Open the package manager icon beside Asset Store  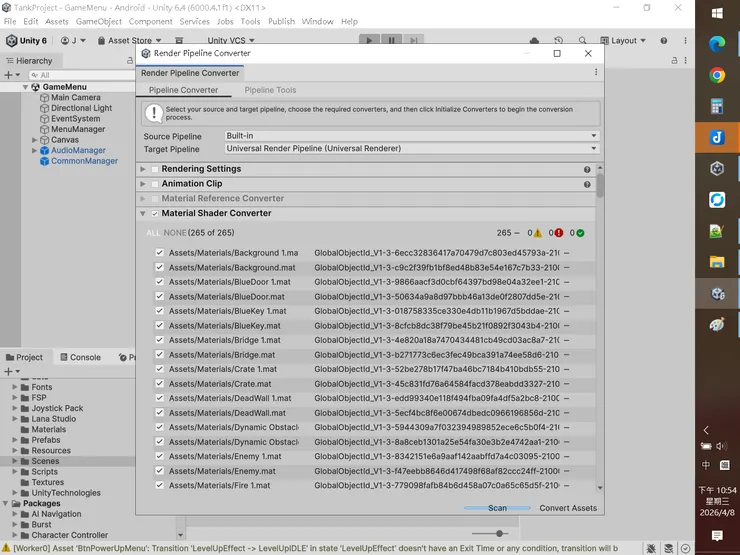(179, 41)
